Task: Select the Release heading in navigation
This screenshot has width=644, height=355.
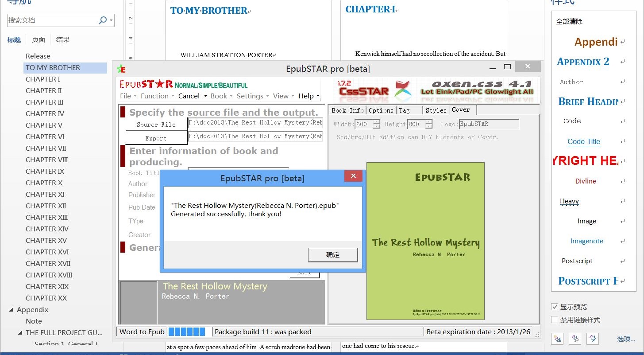Action: click(x=38, y=56)
